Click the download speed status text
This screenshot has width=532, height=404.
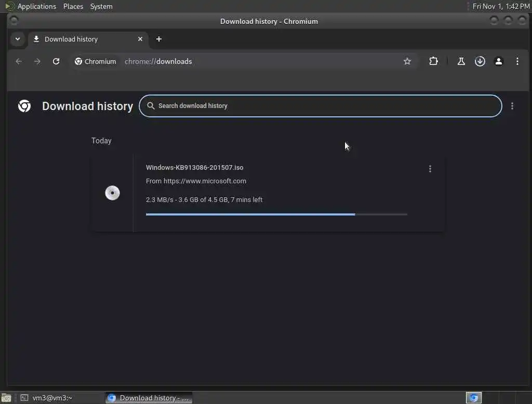(x=204, y=200)
